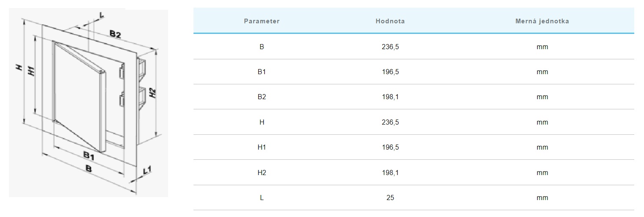The image size is (644, 217).
Task: Select the L parameter cell in the table
Action: (x=262, y=198)
